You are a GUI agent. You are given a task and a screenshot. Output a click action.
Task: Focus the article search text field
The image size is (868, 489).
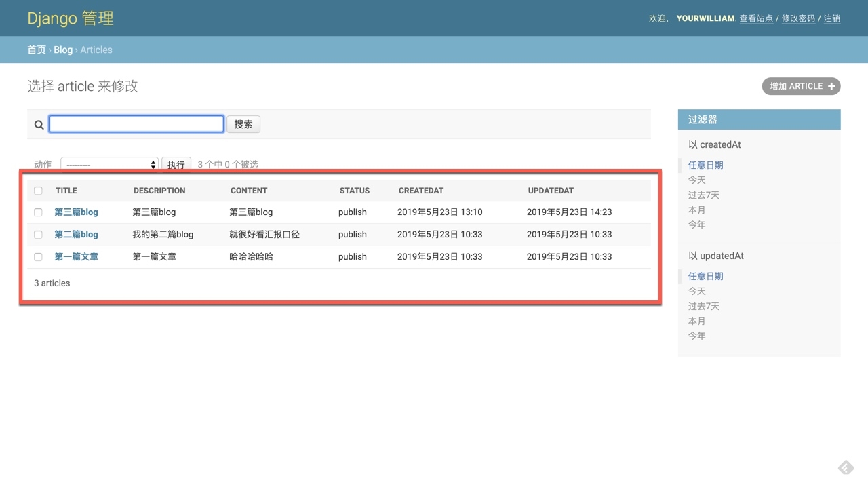[136, 123]
